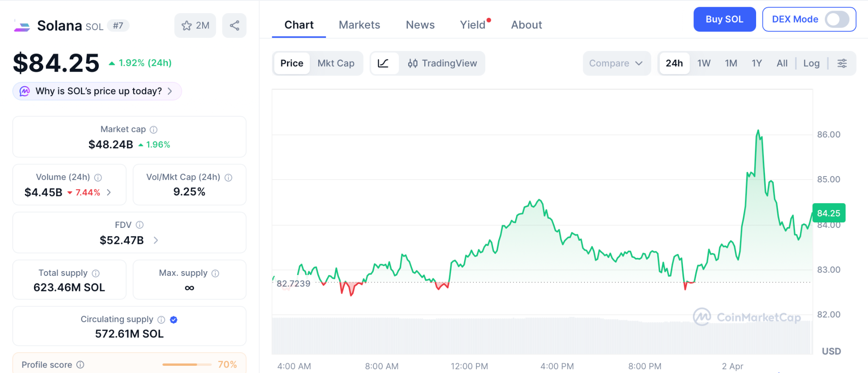Switch to the Markets tab
Viewport: 868px width, 373px height.
point(359,25)
